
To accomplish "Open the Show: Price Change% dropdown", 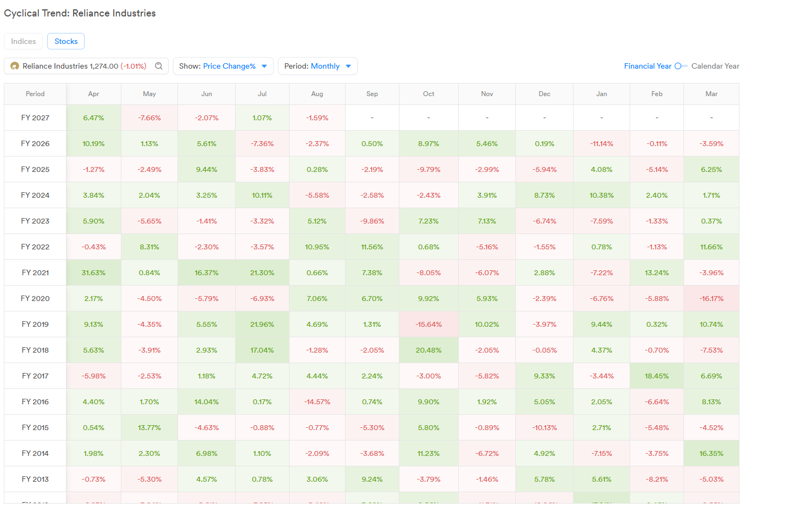I will click(x=223, y=66).
